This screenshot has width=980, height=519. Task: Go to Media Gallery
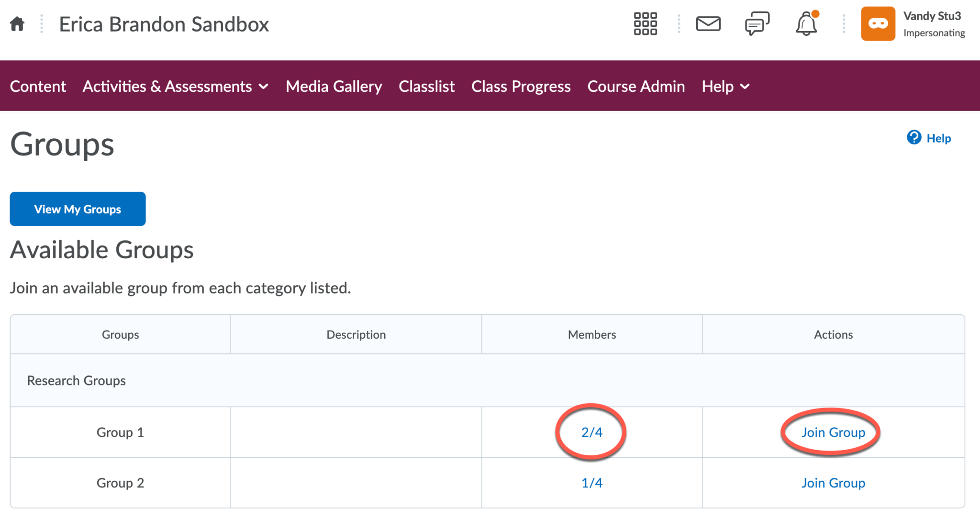click(x=334, y=87)
